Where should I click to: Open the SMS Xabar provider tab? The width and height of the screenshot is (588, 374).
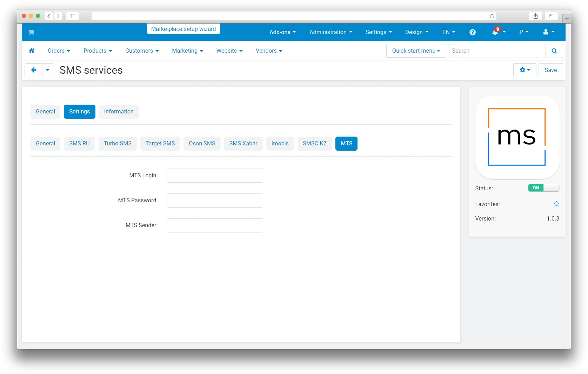tap(243, 144)
